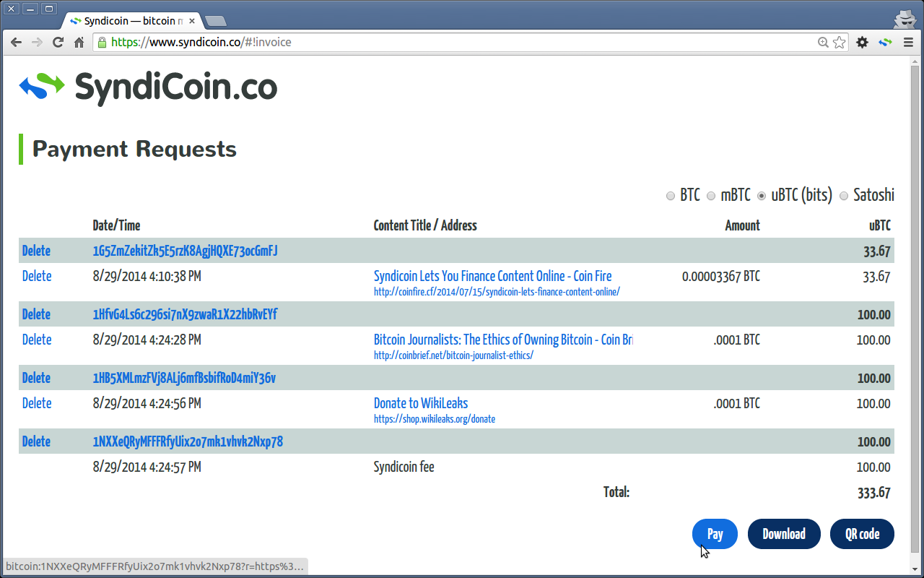Image resolution: width=924 pixels, height=578 pixels.
Task: Select the BTC unit radio button
Action: click(x=671, y=196)
